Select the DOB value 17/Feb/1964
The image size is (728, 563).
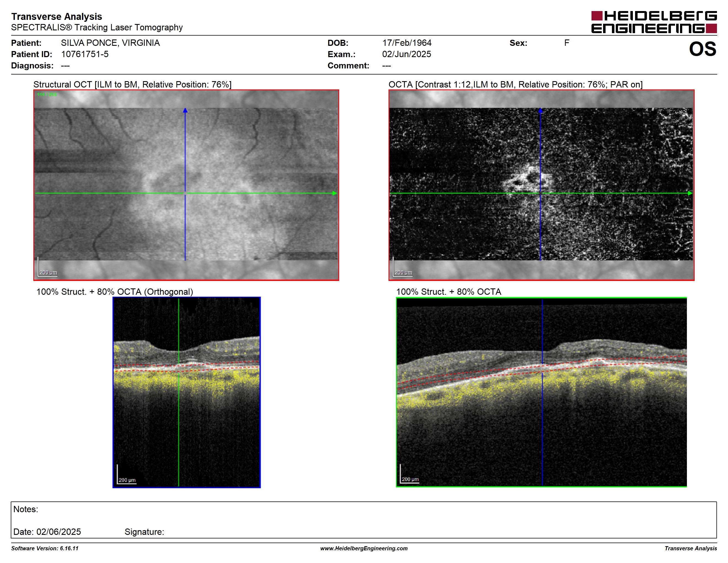(407, 43)
